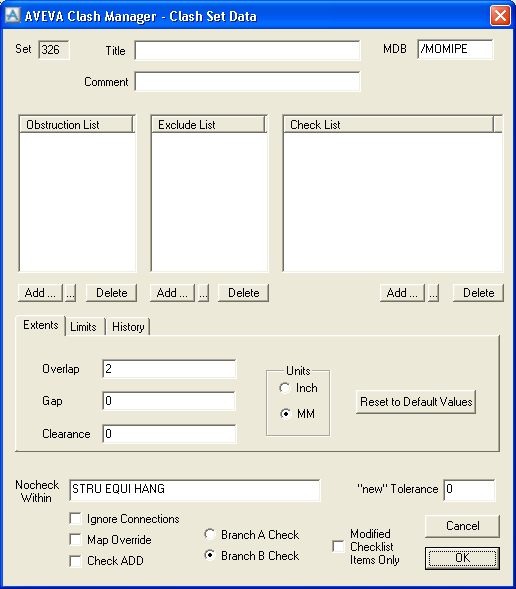516x589 pixels.
Task: Click Reset to Default Values button
Action: pos(416,402)
